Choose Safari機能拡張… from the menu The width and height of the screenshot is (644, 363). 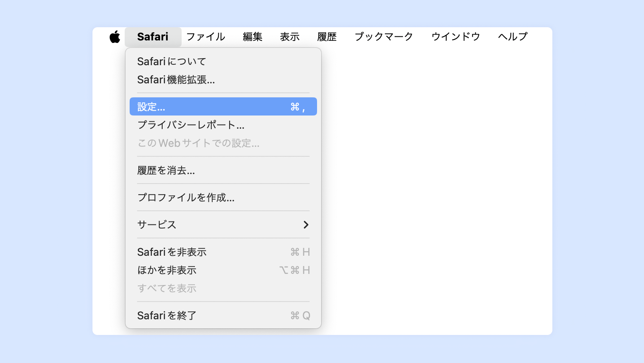pyautogui.click(x=176, y=80)
